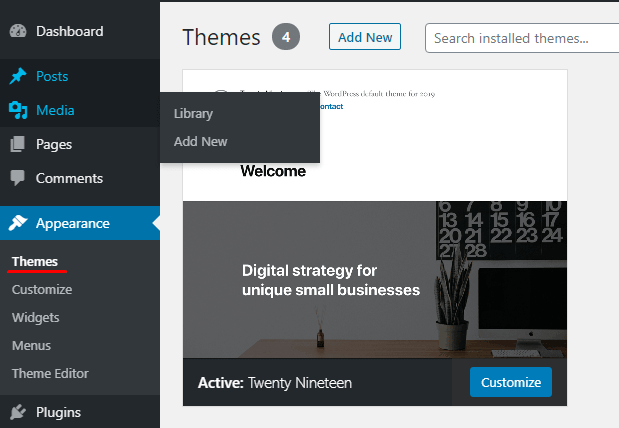
Task: Click the Dashboard gauge icon
Action: click(18, 31)
